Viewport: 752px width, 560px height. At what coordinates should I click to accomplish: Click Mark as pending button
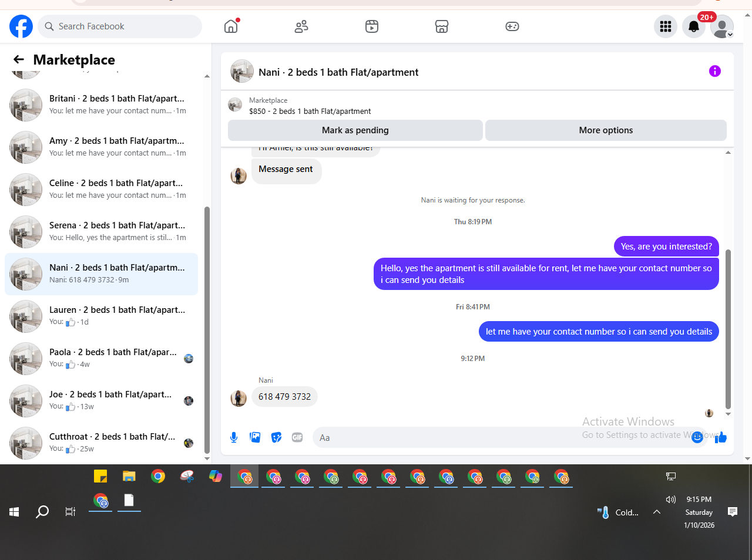(x=355, y=130)
